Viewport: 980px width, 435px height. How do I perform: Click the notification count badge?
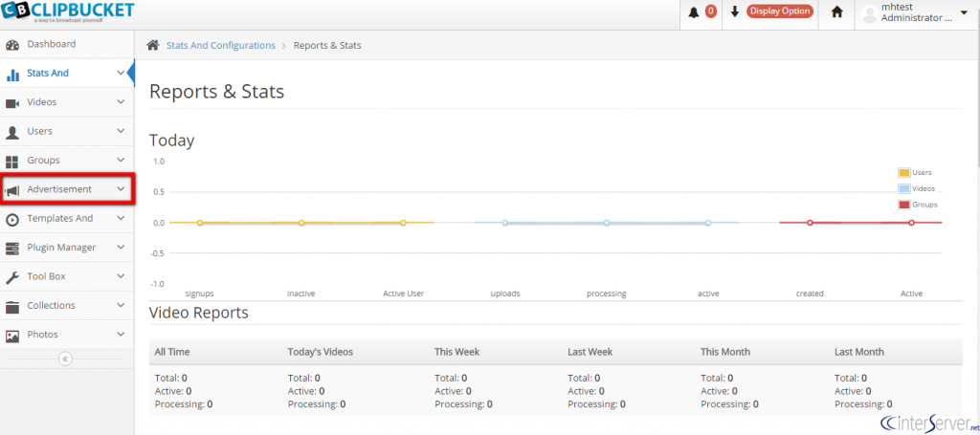click(x=710, y=11)
